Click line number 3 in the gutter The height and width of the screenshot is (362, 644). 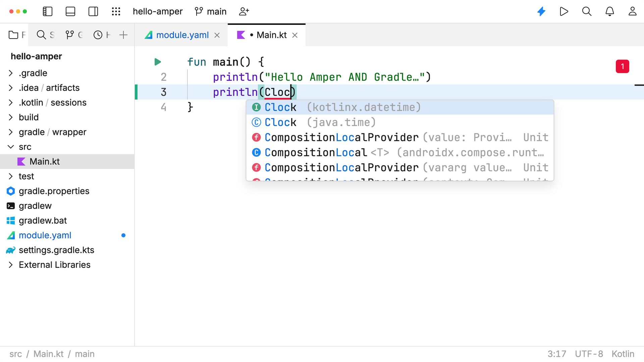[163, 92]
